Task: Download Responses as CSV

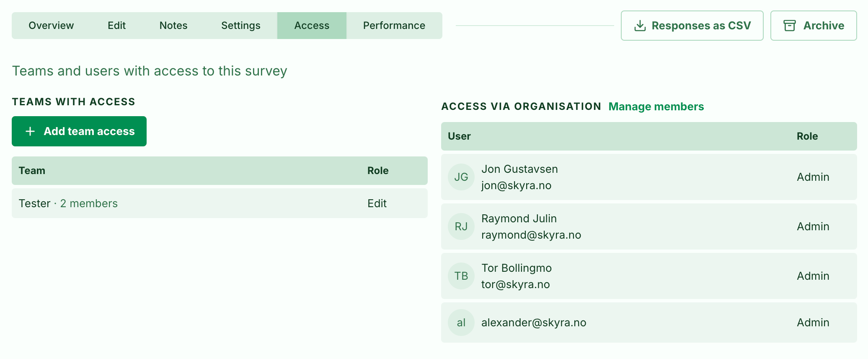Action: point(692,26)
